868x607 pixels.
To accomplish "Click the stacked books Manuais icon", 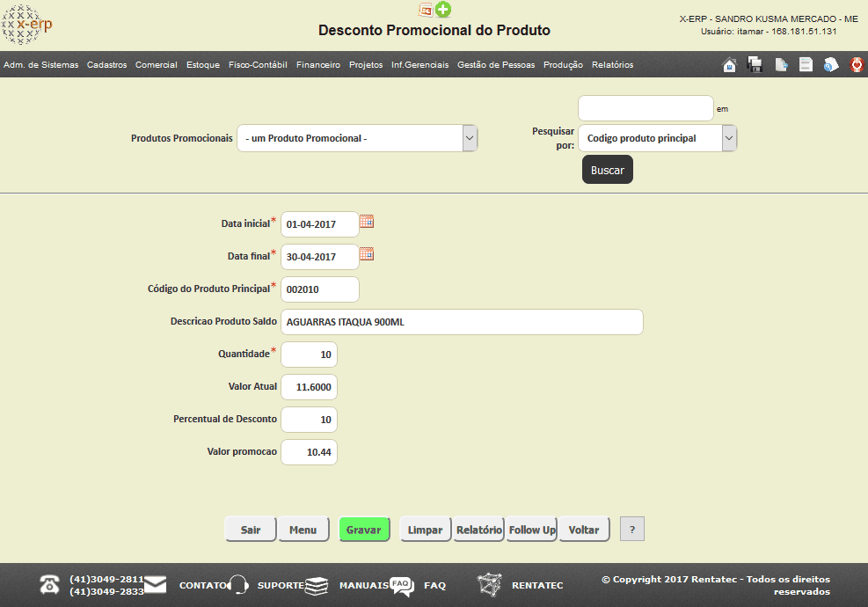I will click(x=317, y=585).
